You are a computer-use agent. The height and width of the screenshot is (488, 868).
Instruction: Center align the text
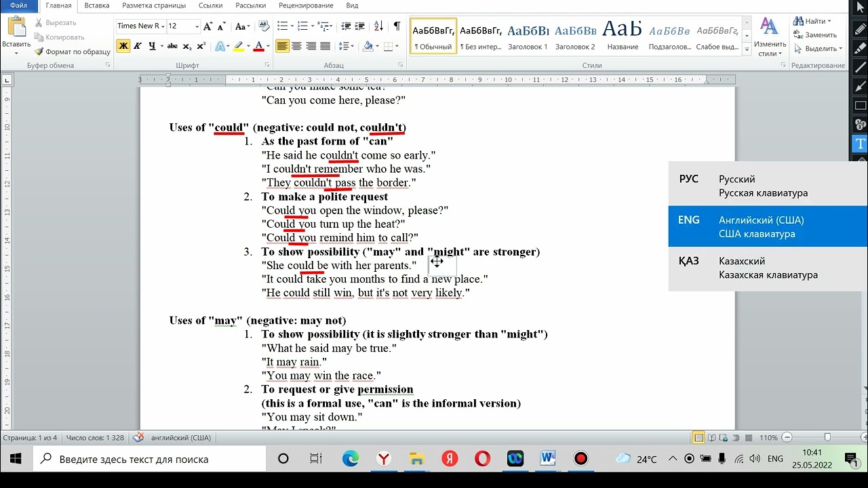pyautogui.click(x=297, y=46)
